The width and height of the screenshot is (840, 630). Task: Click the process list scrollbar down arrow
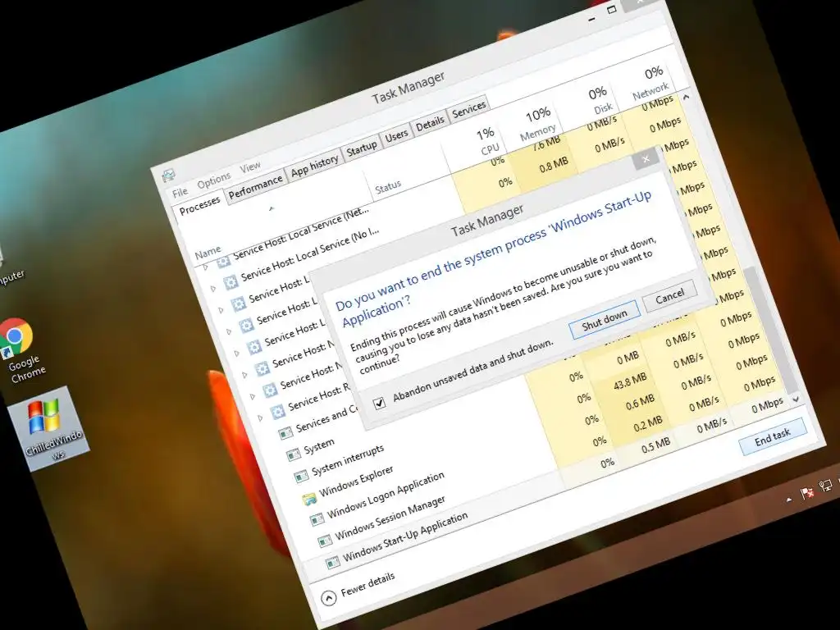796,399
